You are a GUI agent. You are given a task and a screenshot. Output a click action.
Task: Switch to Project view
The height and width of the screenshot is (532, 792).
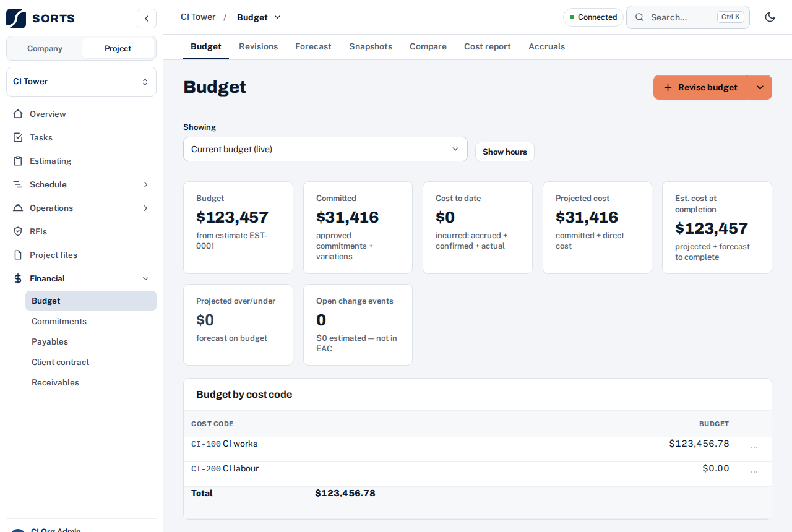pos(118,48)
